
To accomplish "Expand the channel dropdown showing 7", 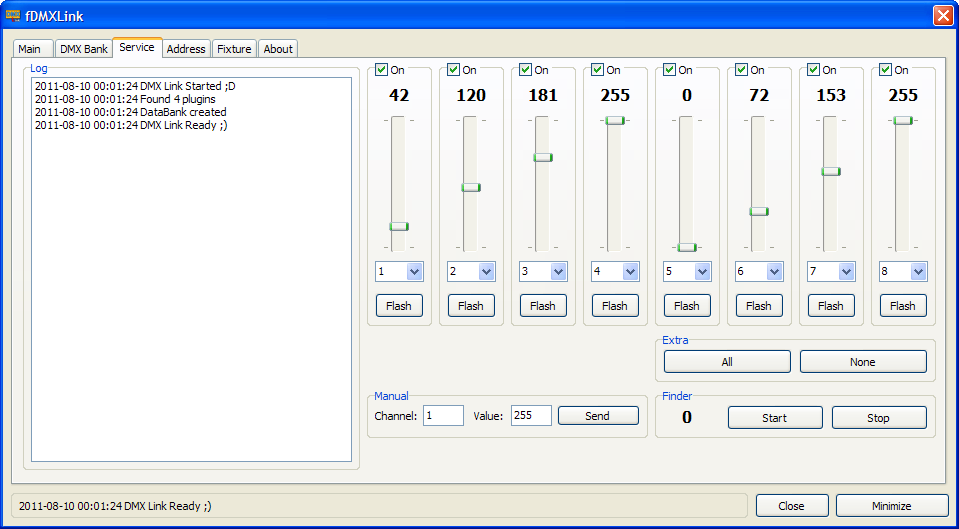I will [846, 272].
